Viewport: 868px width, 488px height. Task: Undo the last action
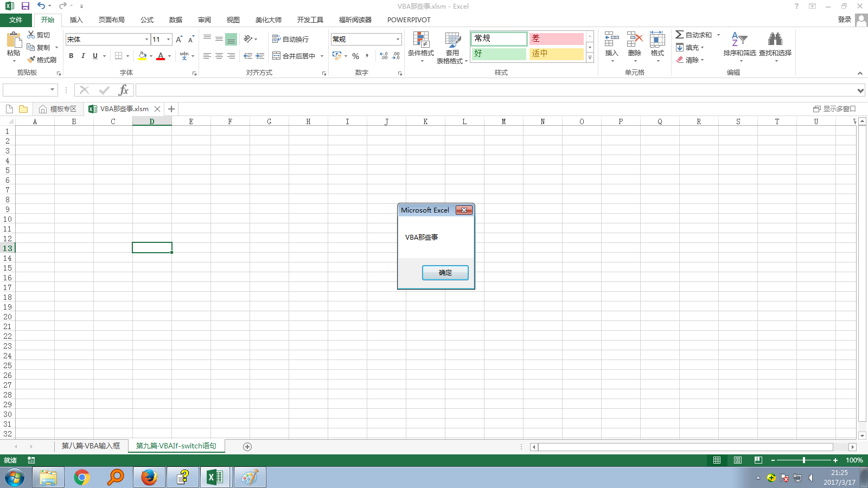[x=41, y=6]
